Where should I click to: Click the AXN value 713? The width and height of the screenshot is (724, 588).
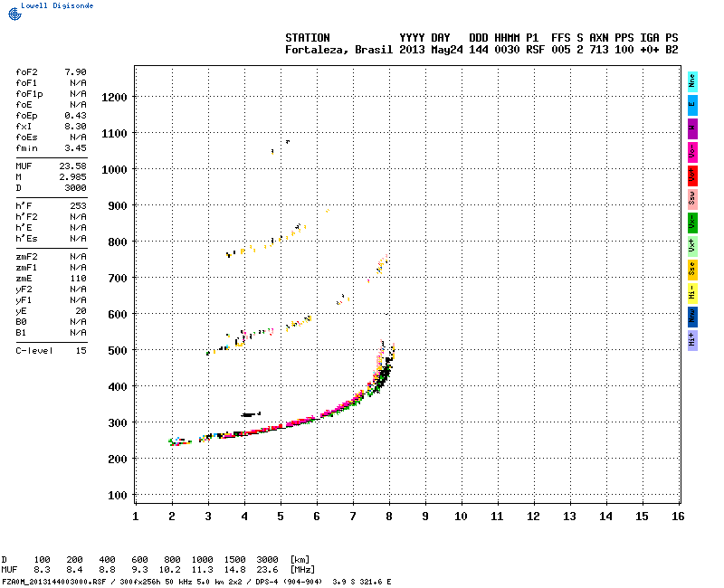click(599, 50)
